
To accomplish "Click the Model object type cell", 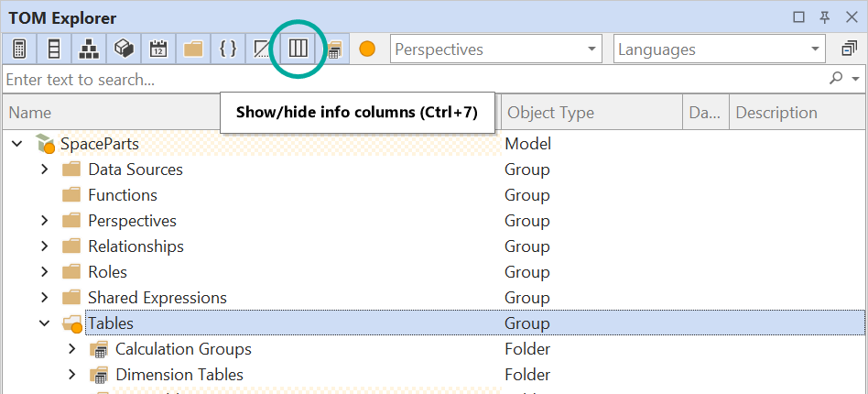I will pos(528,144).
